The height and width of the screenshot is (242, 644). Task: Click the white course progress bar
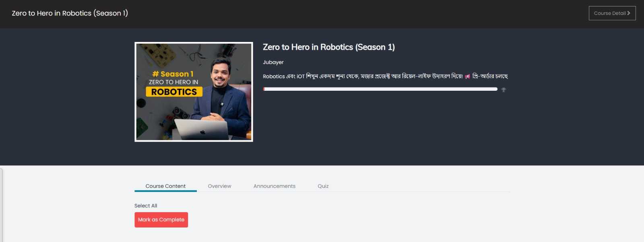(x=380, y=89)
